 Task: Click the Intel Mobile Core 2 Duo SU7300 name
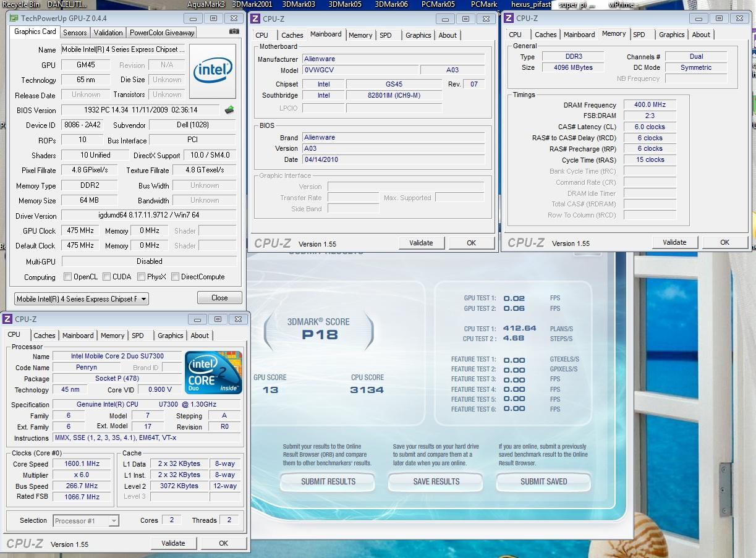(117, 357)
